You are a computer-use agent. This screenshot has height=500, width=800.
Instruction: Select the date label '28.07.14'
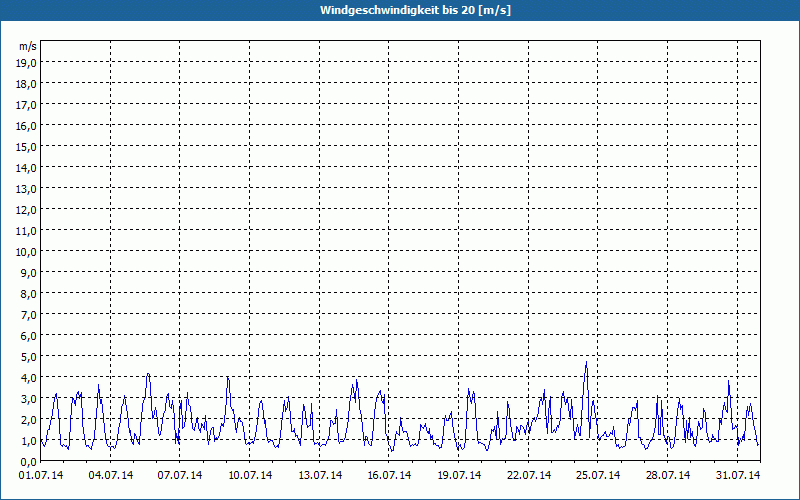click(x=667, y=476)
